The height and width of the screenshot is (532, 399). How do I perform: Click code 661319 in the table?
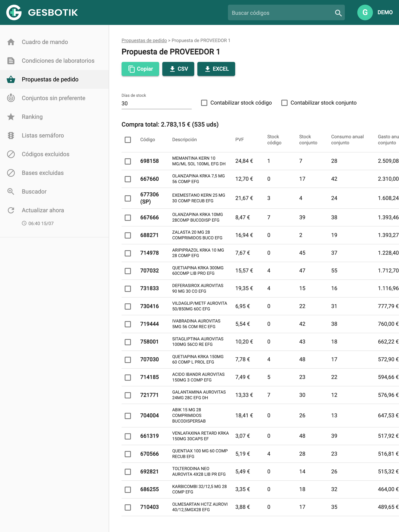[149, 436]
